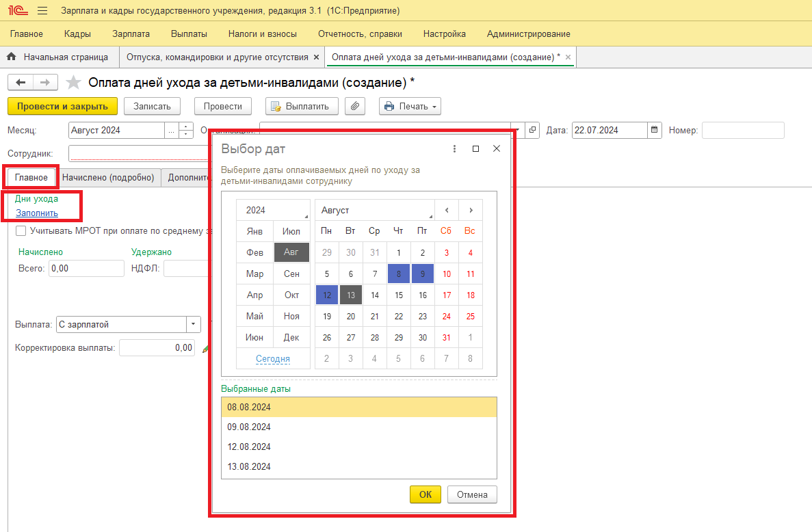
Task: Click the Дата field showing 22.07.2024
Action: [610, 130]
